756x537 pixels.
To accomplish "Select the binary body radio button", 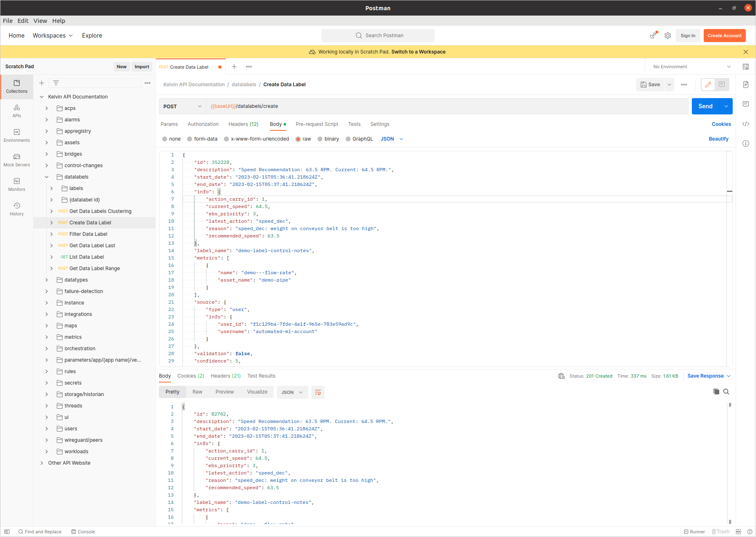I will pos(320,139).
